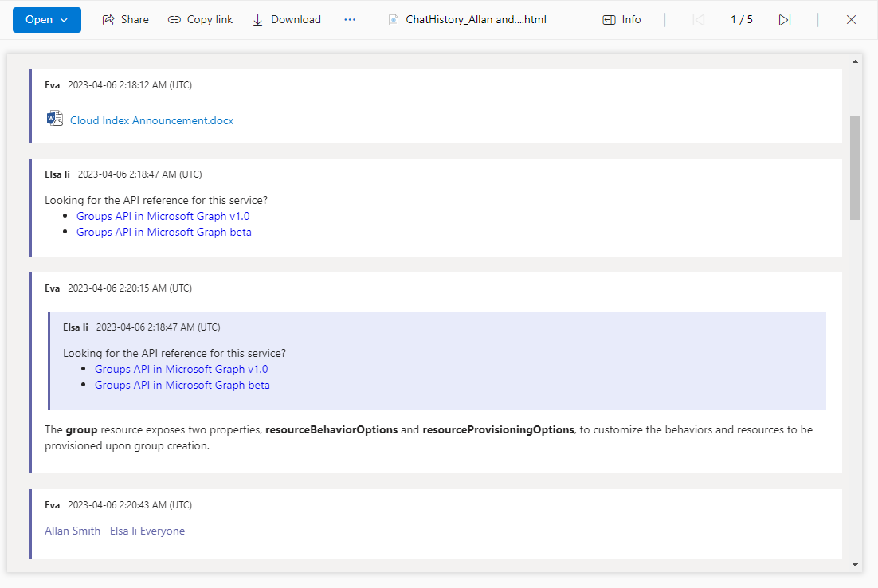
Task: Click the Download arrow icon
Action: click(257, 20)
